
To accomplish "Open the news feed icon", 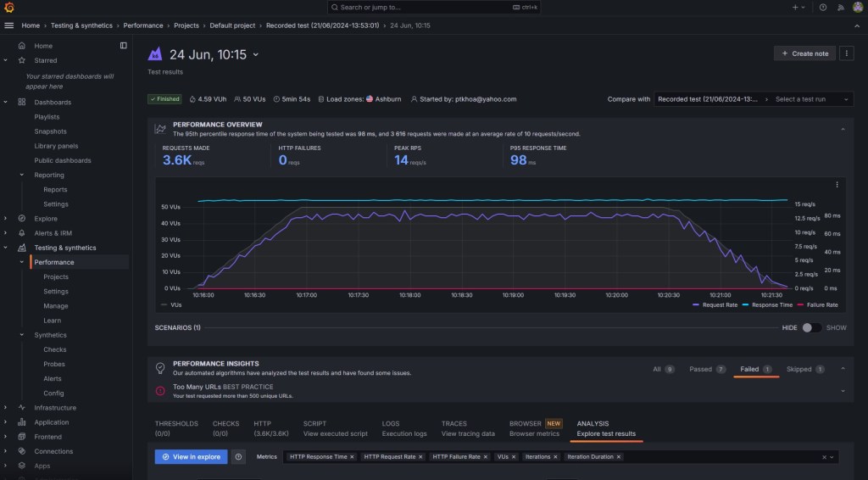I will pos(840,8).
